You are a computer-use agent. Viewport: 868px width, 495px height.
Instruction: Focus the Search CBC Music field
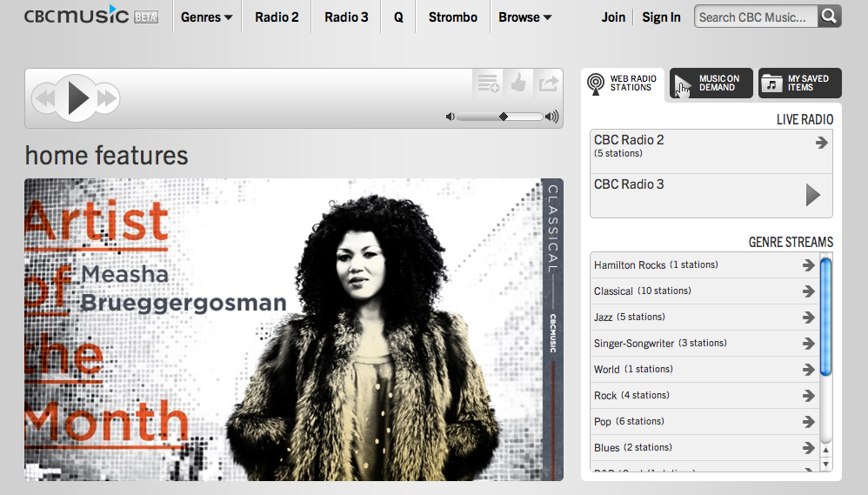point(756,17)
